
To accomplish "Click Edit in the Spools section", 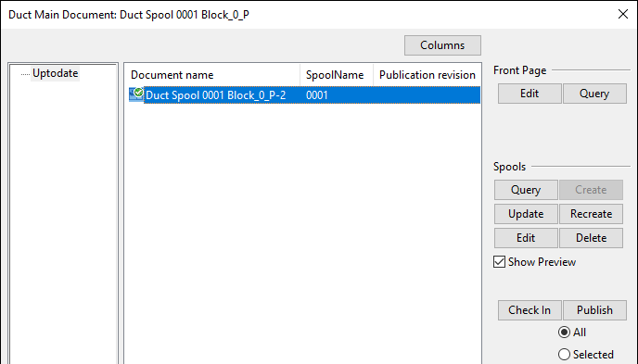I will click(526, 238).
